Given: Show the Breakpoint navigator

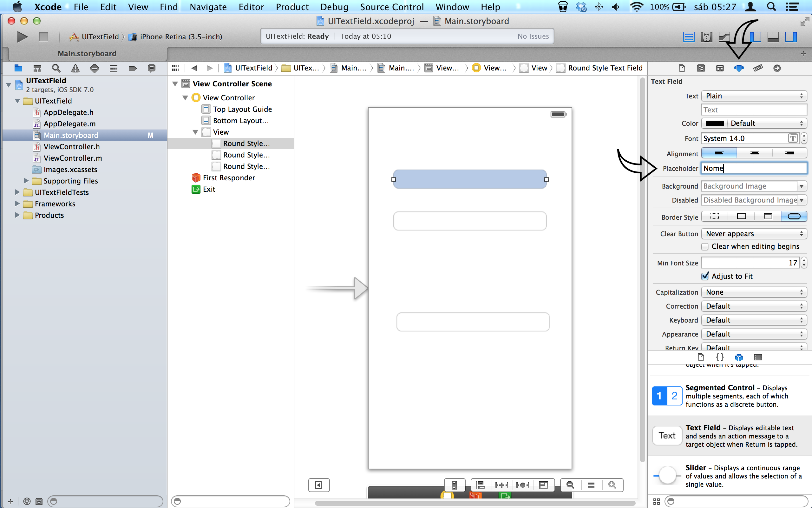Looking at the screenshot, I should coord(133,69).
